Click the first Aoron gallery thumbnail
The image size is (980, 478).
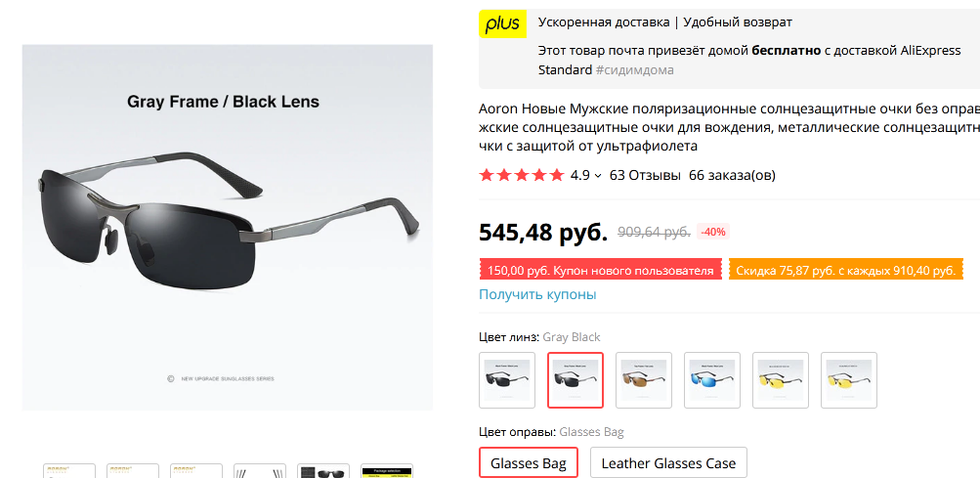point(68,470)
